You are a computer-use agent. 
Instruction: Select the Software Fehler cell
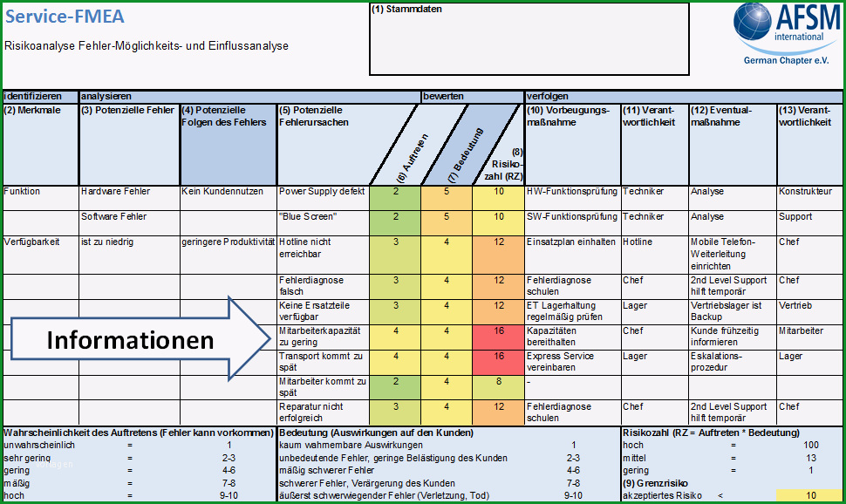point(129,223)
